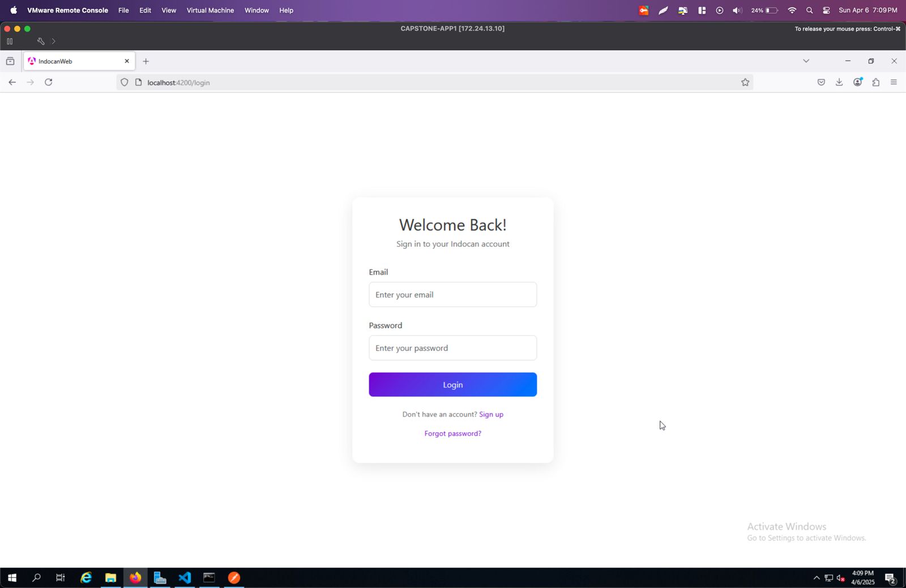Follow the Sign up link
Viewport: 906px width, 588px height.
[491, 414]
